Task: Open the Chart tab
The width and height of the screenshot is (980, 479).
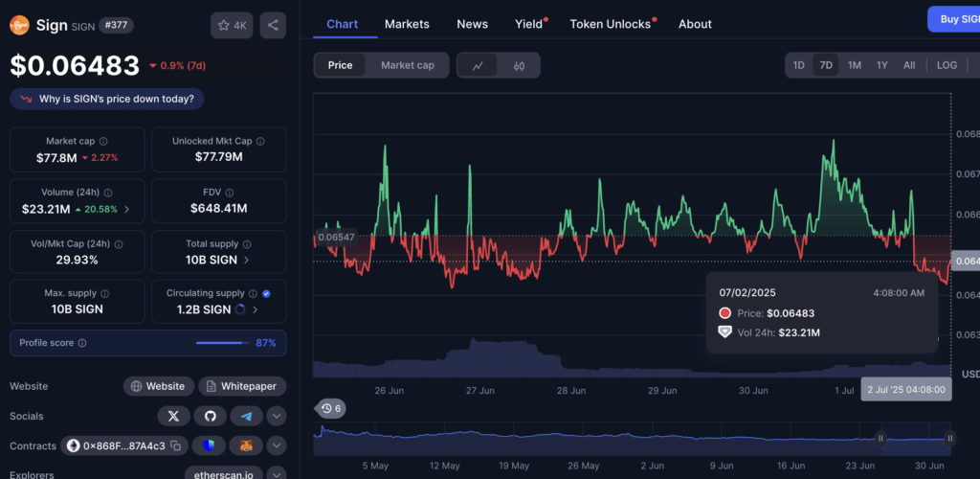Action: [x=343, y=24]
